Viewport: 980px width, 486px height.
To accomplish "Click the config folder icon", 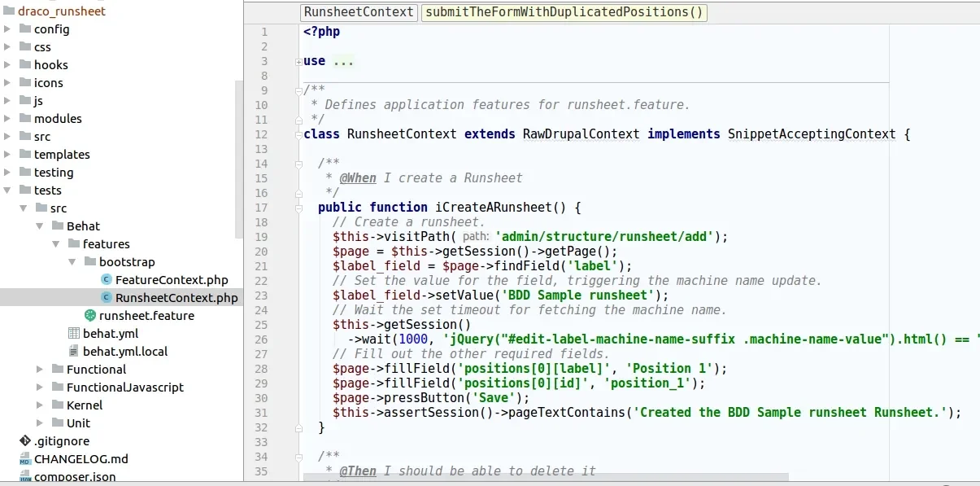I will coord(24,28).
